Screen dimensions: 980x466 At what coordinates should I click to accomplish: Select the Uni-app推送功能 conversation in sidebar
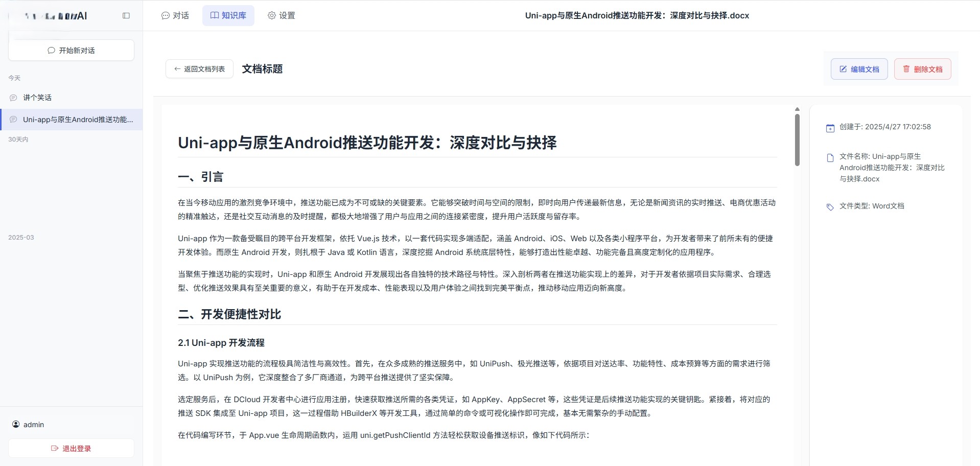[76, 120]
